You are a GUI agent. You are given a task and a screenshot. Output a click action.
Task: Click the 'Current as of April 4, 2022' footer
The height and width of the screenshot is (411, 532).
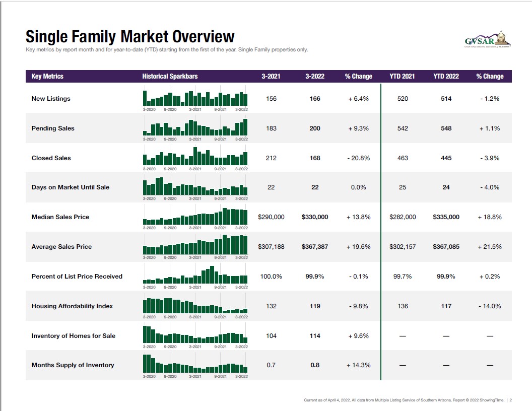404,400
